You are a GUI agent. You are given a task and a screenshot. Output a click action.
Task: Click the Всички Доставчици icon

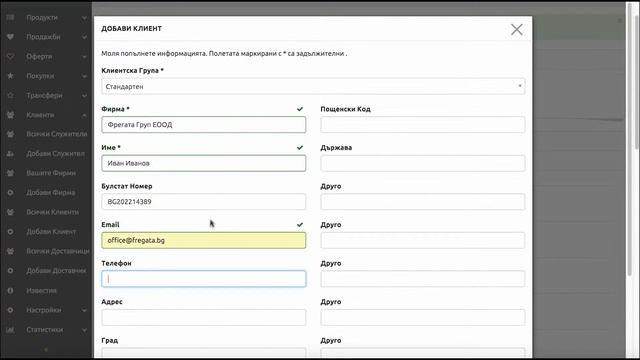click(x=11, y=251)
